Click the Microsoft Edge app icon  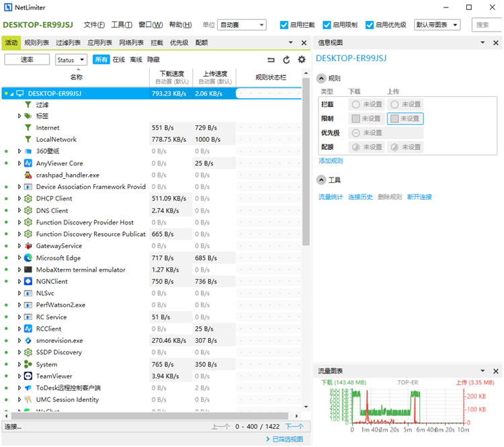(x=28, y=258)
